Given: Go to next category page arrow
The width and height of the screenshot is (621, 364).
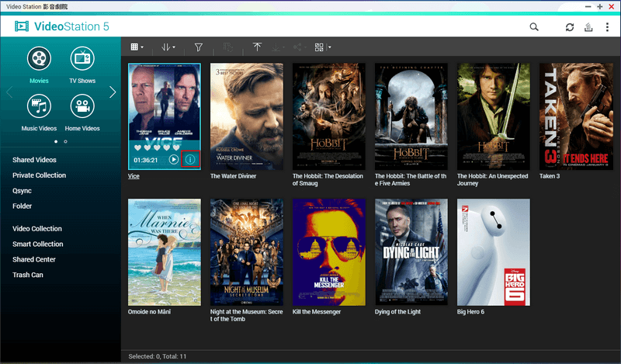Looking at the screenshot, I should pyautogui.click(x=113, y=92).
